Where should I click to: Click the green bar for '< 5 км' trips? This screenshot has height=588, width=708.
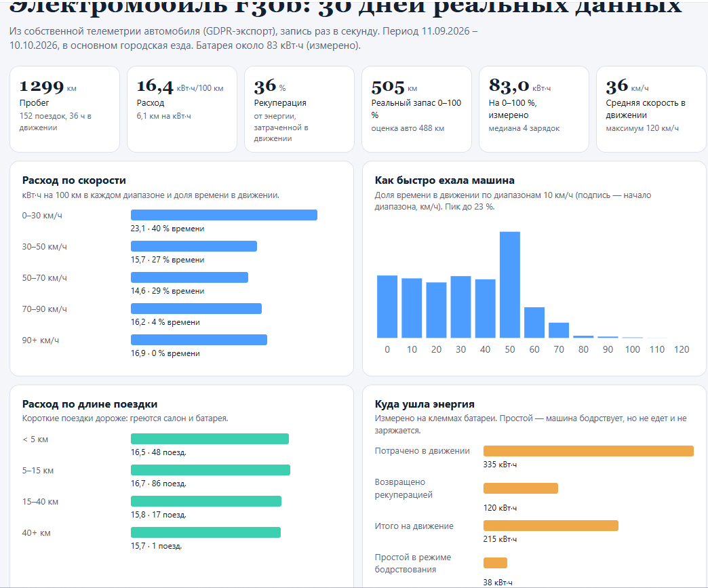210,439
